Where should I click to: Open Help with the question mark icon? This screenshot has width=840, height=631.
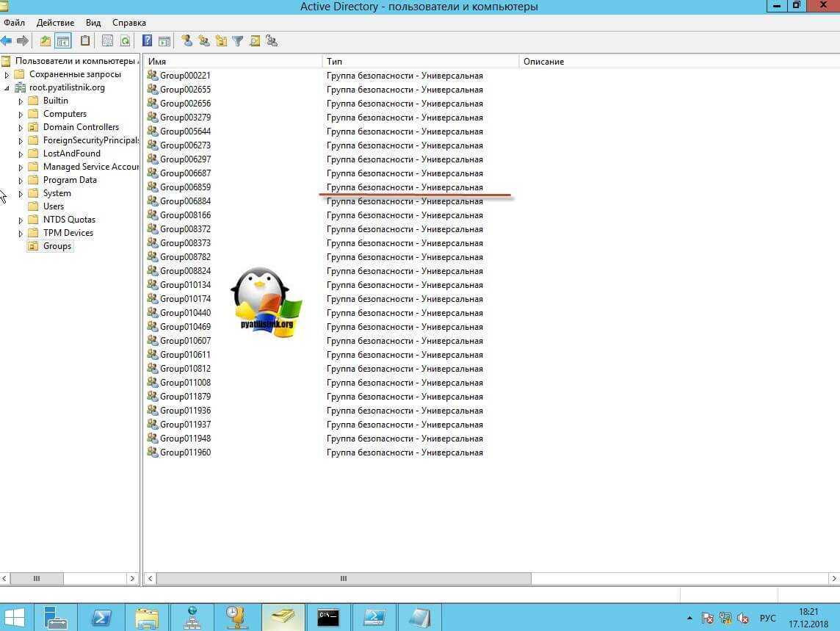coord(148,41)
